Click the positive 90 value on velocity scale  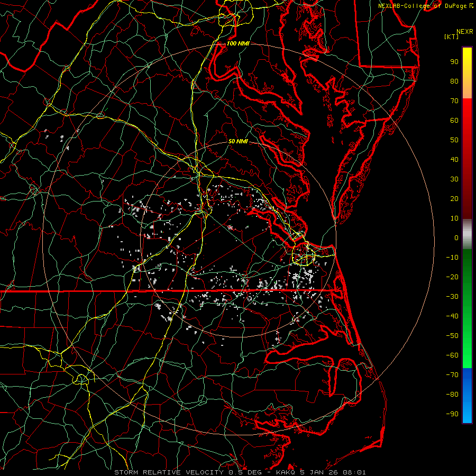(x=454, y=62)
